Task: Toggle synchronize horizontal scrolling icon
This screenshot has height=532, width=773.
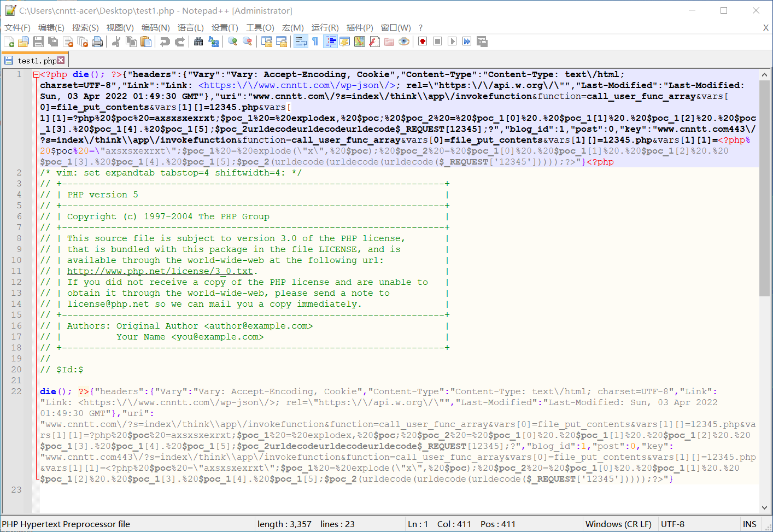Action: (282, 42)
